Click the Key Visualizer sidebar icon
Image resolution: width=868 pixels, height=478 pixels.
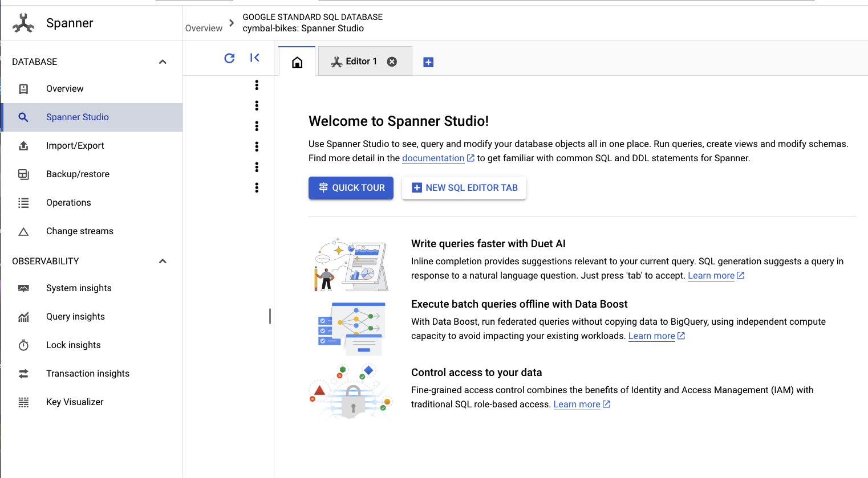coord(23,402)
